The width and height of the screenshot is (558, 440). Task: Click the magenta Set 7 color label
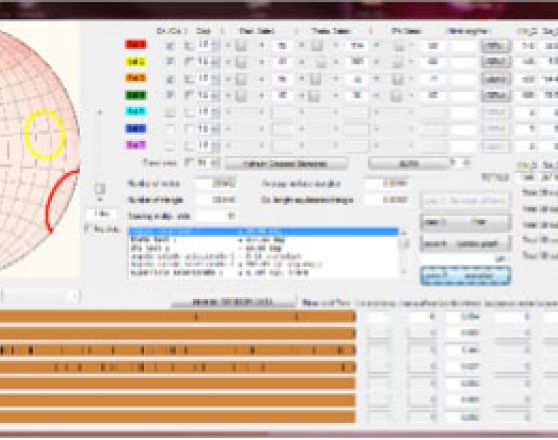(136, 145)
